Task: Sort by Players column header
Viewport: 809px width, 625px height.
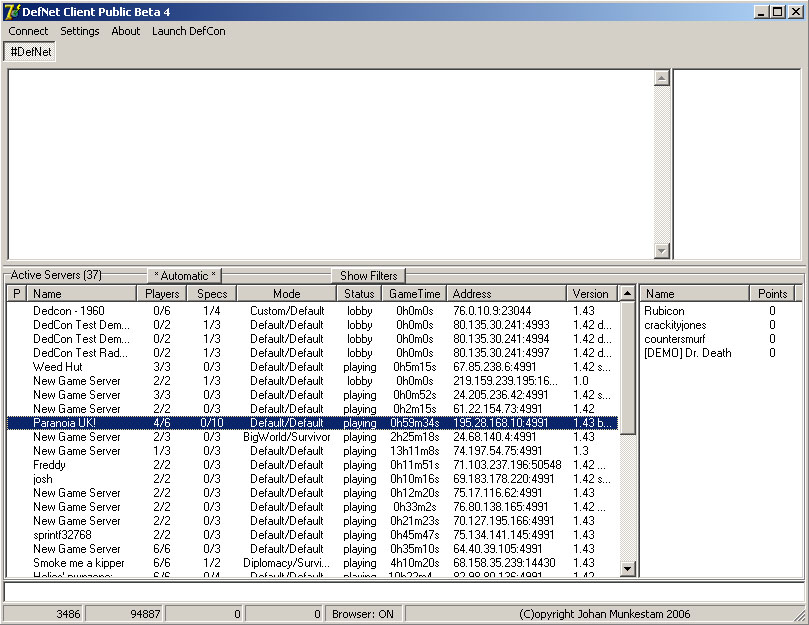Action: click(162, 294)
